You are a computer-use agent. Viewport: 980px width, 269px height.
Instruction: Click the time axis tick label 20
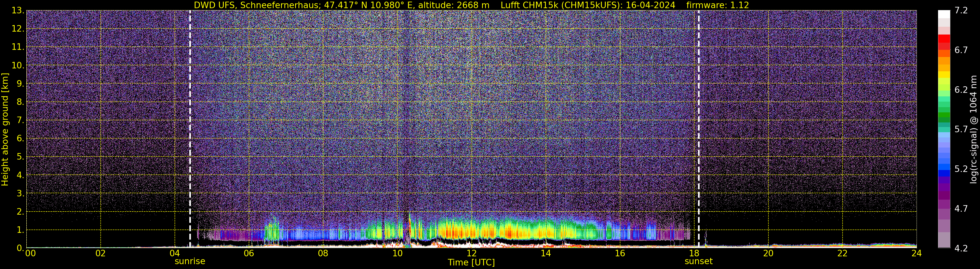pos(768,253)
